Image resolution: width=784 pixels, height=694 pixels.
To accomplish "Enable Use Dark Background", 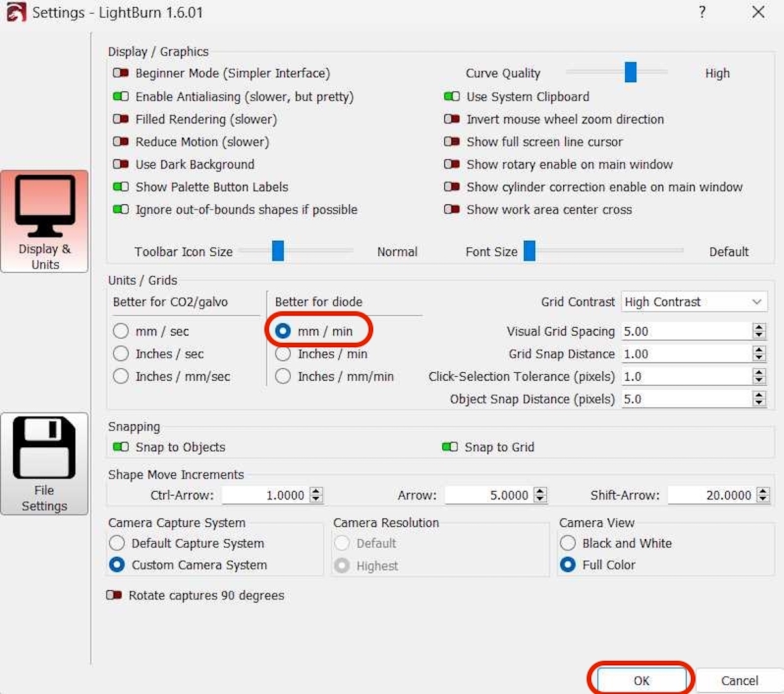I will 121,164.
